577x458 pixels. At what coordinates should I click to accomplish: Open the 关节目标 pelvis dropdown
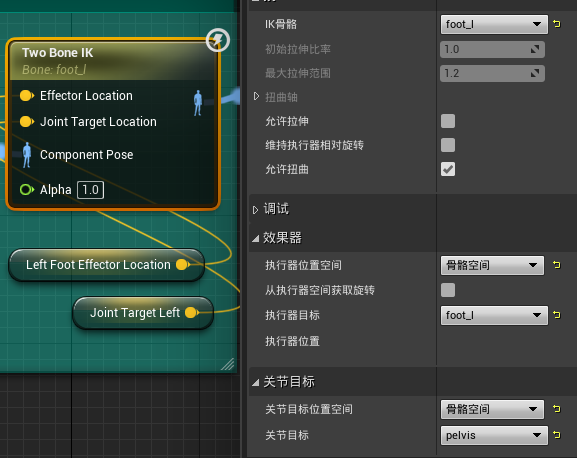coord(494,436)
